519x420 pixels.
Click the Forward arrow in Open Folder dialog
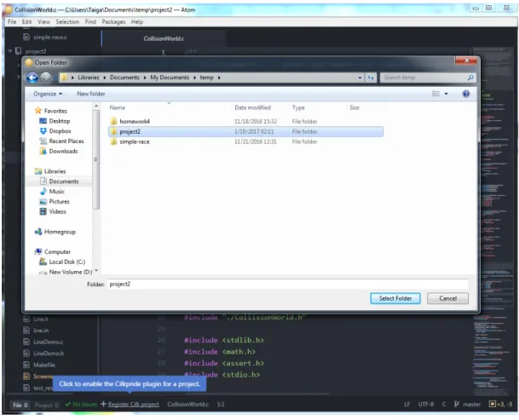(x=46, y=78)
